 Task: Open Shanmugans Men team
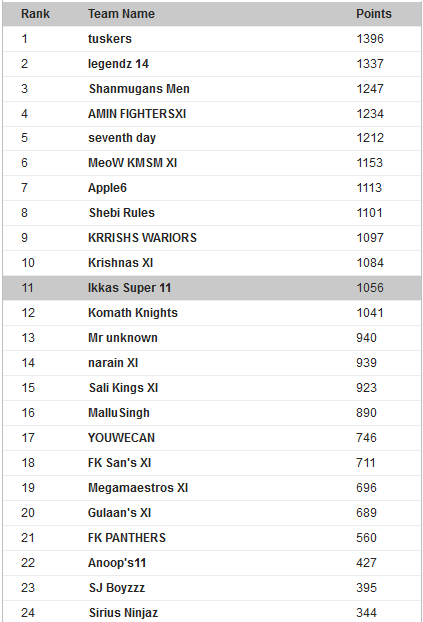coord(139,89)
